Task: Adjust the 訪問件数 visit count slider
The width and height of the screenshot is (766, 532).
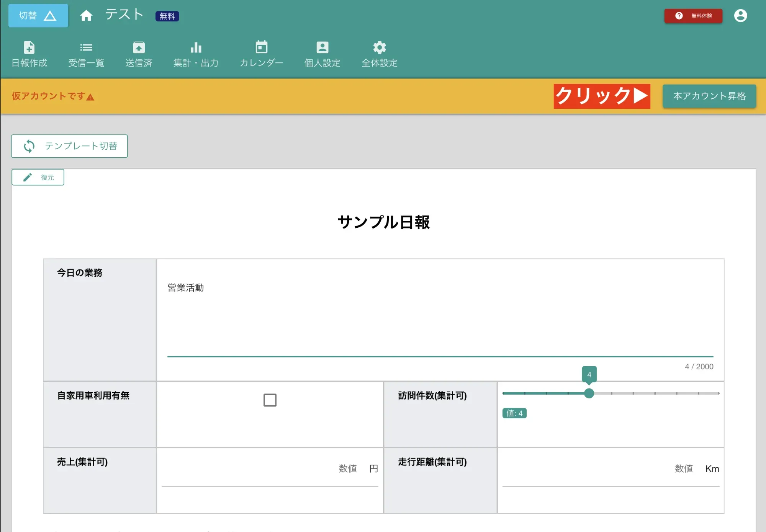Action: point(589,393)
